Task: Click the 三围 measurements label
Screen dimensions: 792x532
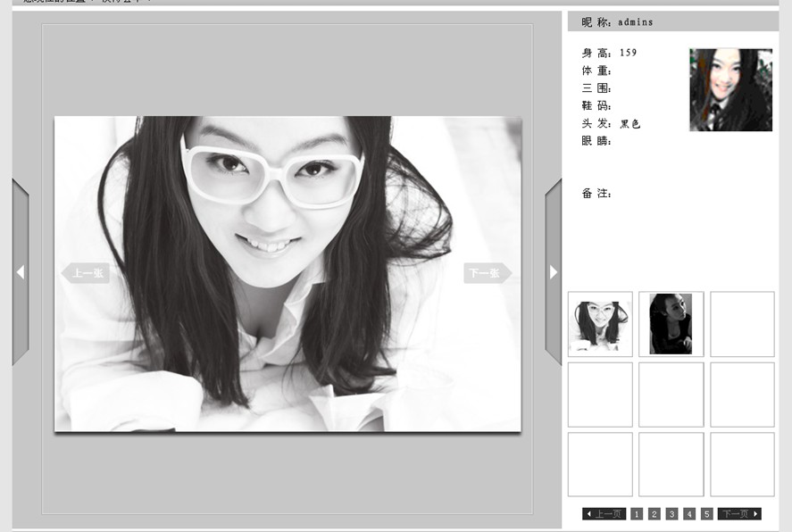Action: point(596,88)
